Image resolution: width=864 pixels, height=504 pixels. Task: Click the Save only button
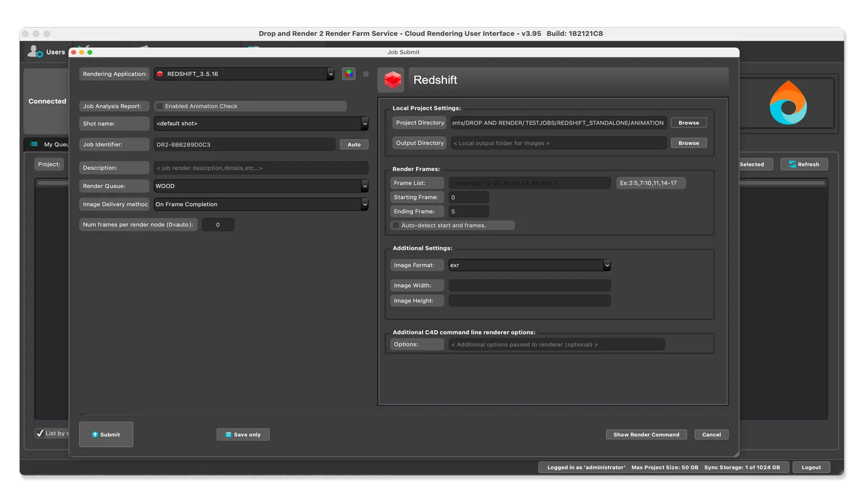(243, 434)
